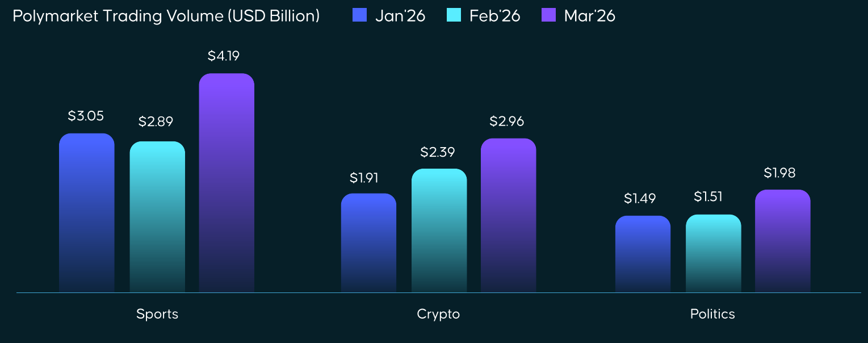
Task: Click the Politics category axis label
Action: coord(712,314)
